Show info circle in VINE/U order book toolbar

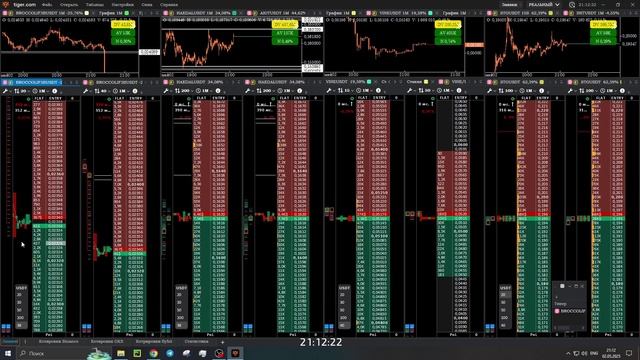(459, 91)
